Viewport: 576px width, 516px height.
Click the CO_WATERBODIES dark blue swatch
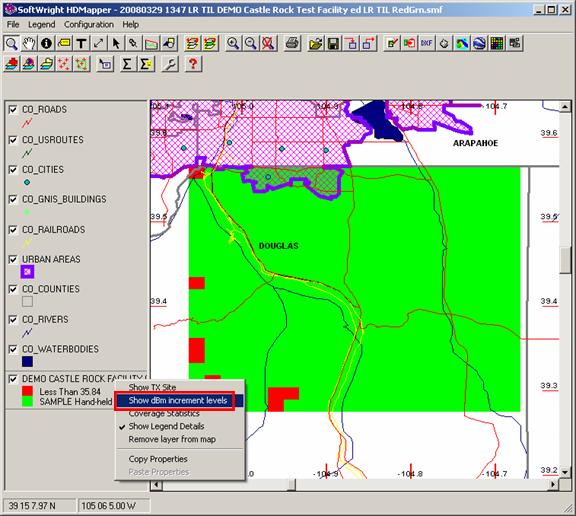click(x=28, y=362)
